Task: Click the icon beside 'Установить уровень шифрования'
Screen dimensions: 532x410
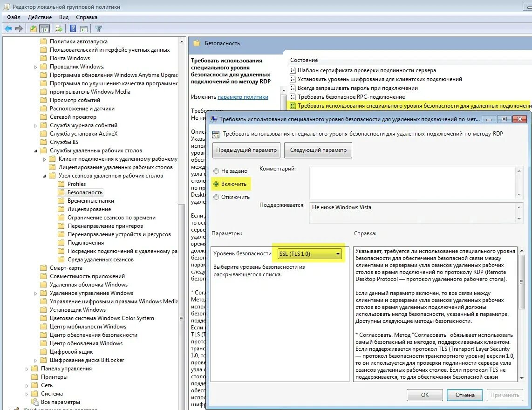Action: tap(293, 79)
